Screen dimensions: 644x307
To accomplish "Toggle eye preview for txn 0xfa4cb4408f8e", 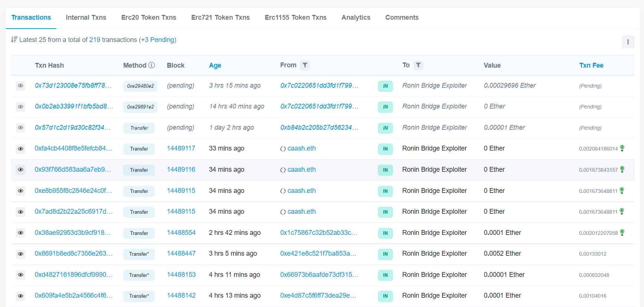I will coord(20,149).
